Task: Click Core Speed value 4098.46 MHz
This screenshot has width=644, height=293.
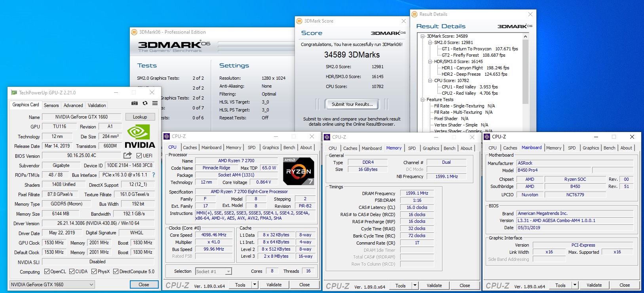Action: (x=214, y=235)
